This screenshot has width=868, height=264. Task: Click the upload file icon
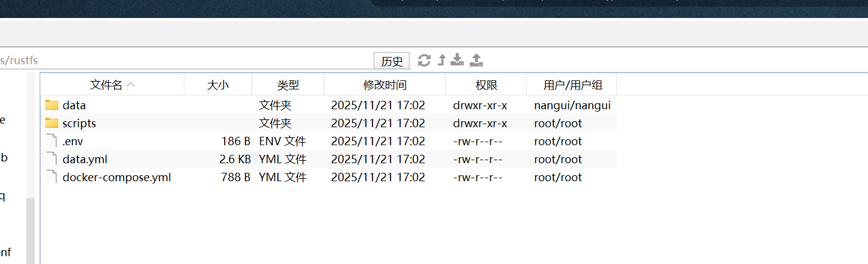476,60
